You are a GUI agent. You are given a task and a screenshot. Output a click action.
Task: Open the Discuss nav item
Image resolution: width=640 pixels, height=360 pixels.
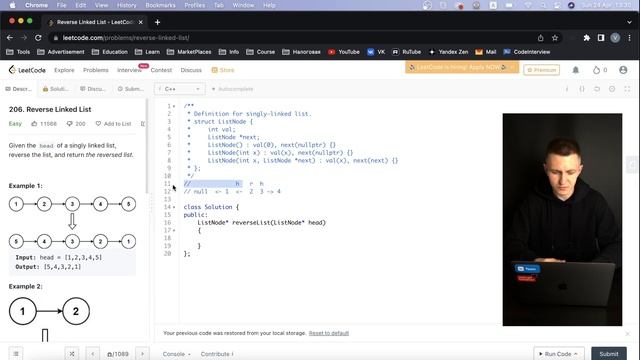tap(191, 70)
